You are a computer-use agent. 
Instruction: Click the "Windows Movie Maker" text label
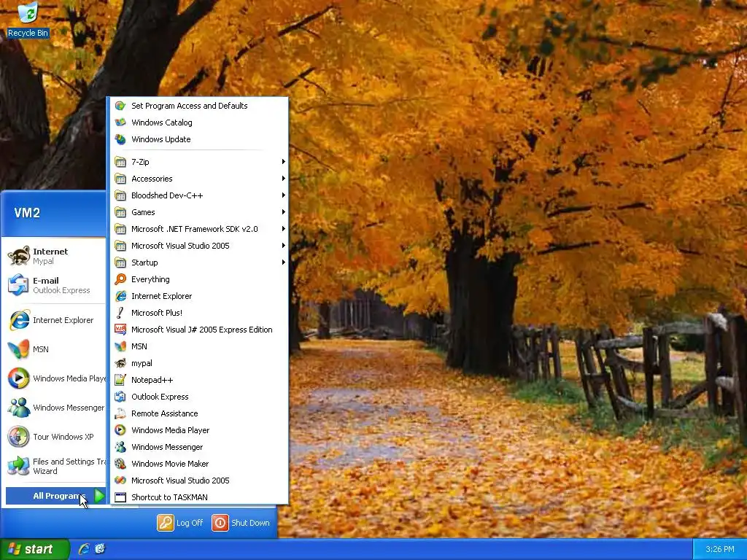[170, 464]
